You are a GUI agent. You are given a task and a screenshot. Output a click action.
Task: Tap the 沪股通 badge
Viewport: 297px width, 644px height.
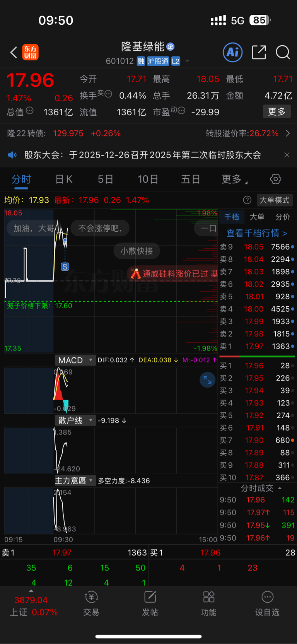[x=158, y=61]
